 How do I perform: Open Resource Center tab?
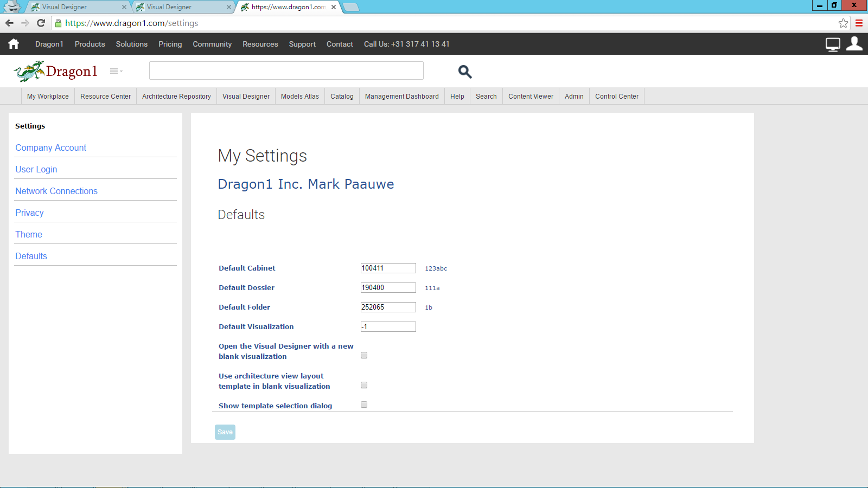click(105, 96)
